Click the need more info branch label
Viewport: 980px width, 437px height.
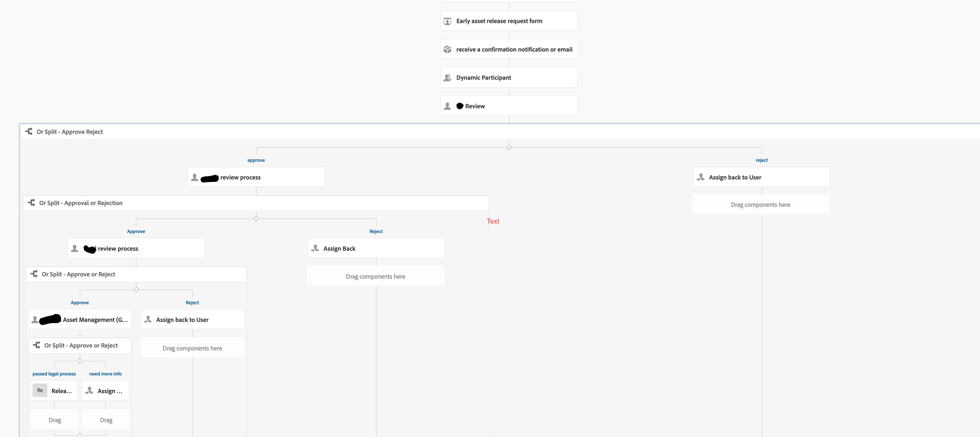(x=105, y=374)
